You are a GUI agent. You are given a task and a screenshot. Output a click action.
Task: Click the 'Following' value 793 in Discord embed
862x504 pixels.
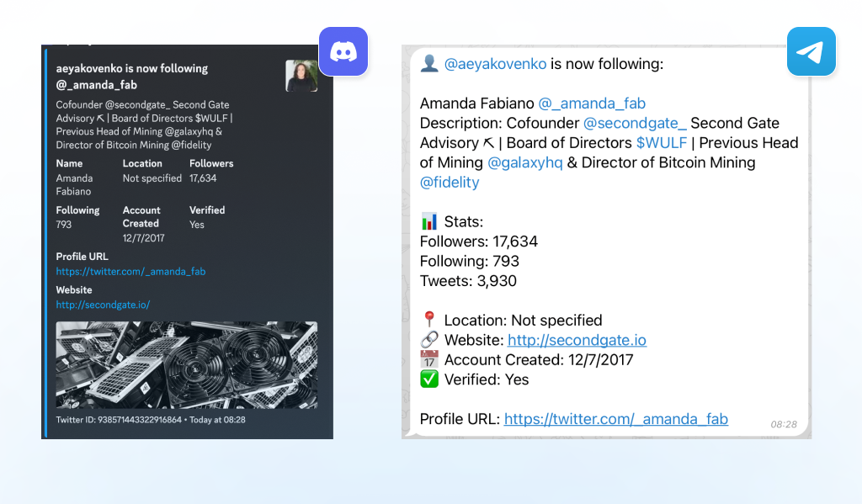[x=64, y=225]
